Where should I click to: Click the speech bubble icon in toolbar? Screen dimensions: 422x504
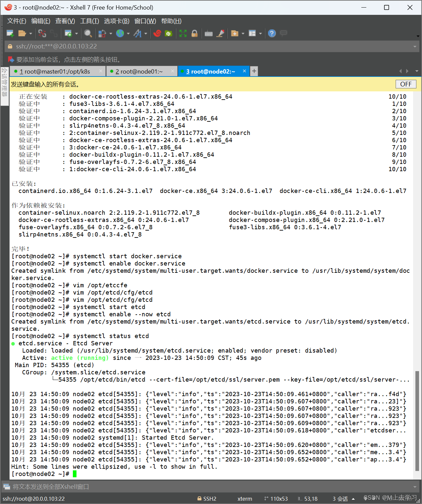pyautogui.click(x=284, y=33)
